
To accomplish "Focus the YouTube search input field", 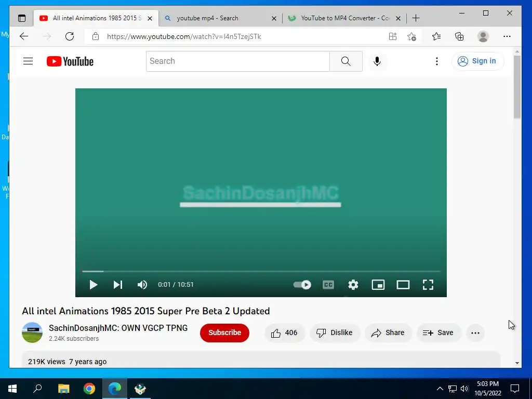I will point(237,61).
